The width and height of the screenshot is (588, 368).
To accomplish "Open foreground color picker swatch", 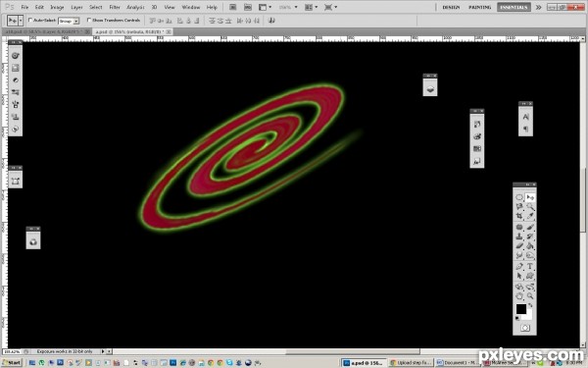I will click(x=521, y=309).
